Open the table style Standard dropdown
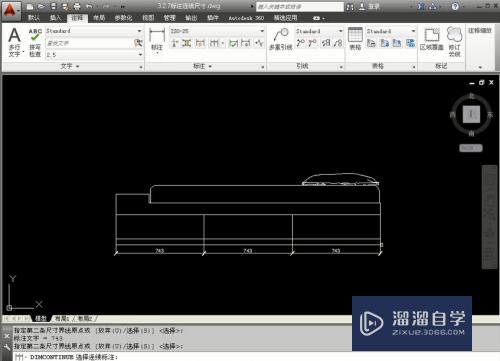This screenshot has height=361, width=500. point(413,31)
